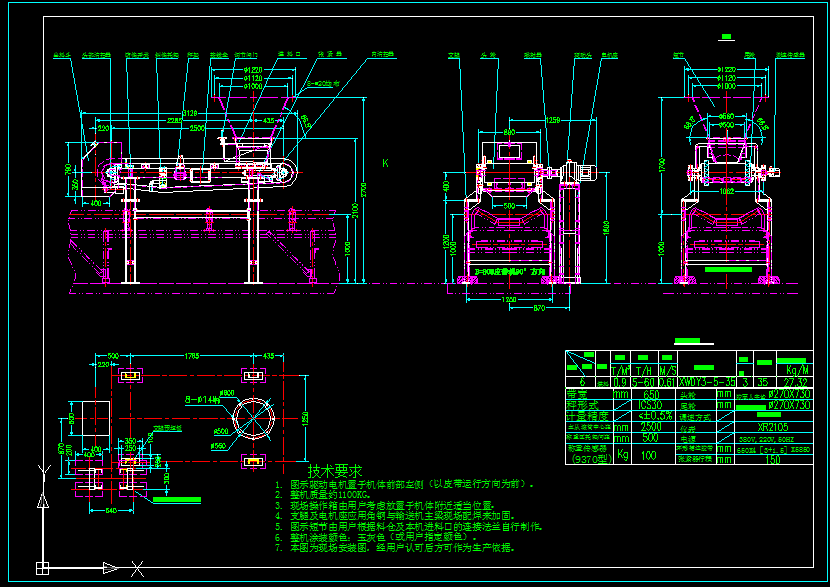Click the XWDY3-5-35 table cell

706,382
